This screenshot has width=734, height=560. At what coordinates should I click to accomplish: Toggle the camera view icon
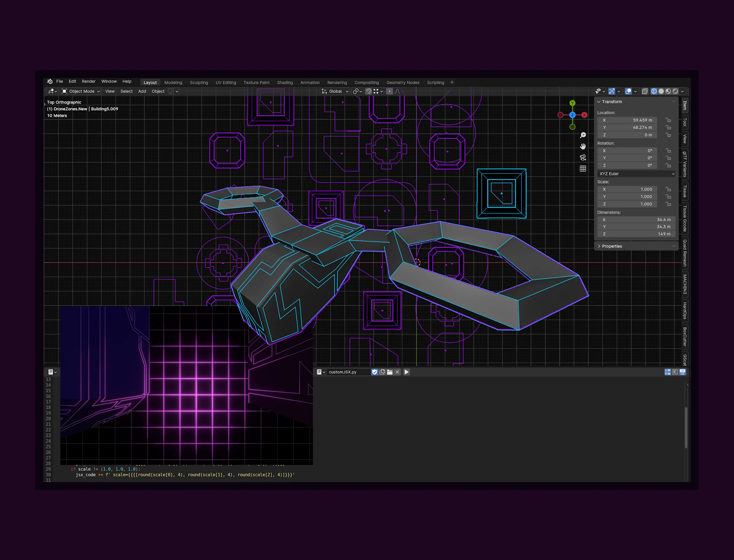(x=583, y=157)
